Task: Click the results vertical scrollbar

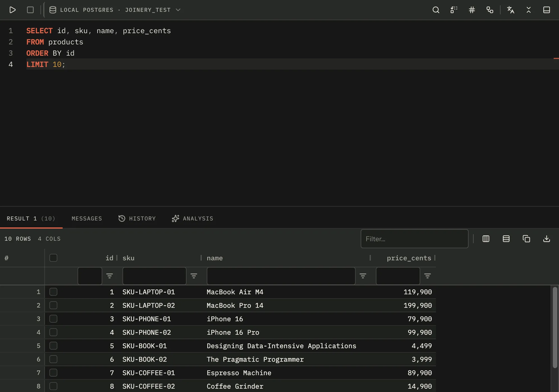Action: (555, 327)
